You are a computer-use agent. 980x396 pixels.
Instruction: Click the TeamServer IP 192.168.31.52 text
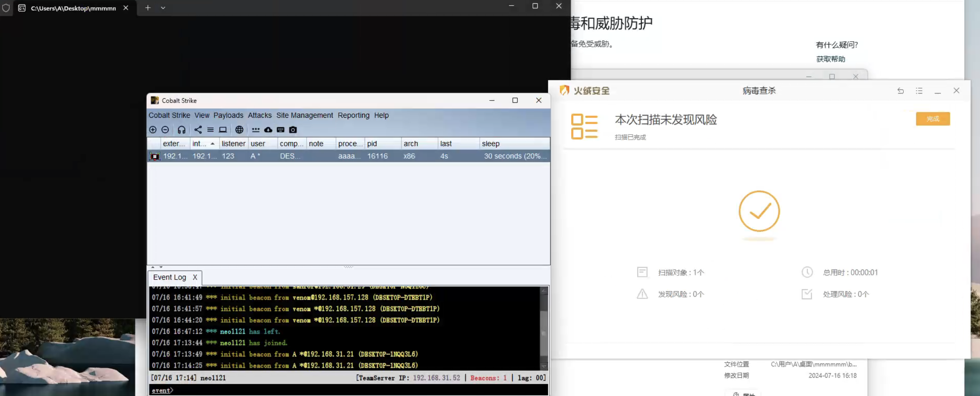point(436,378)
